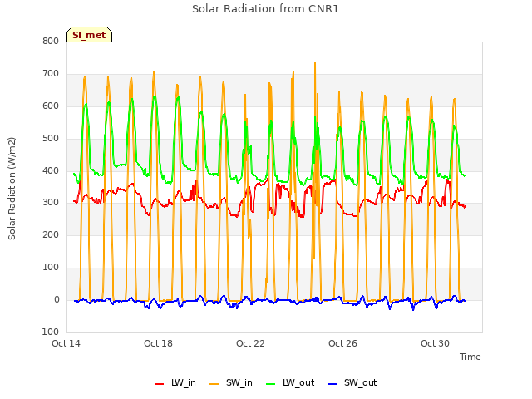Click the green LW_out legend color marker
Screen dimensions: 532x399
click(x=271, y=384)
